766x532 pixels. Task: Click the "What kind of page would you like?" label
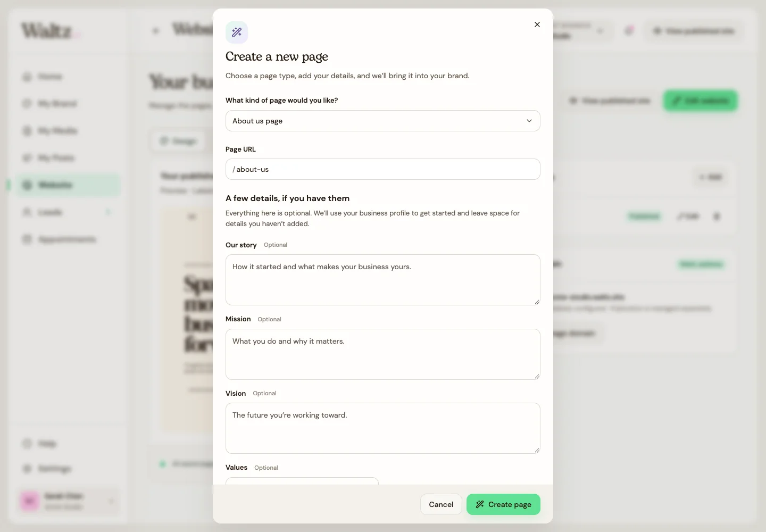(281, 100)
